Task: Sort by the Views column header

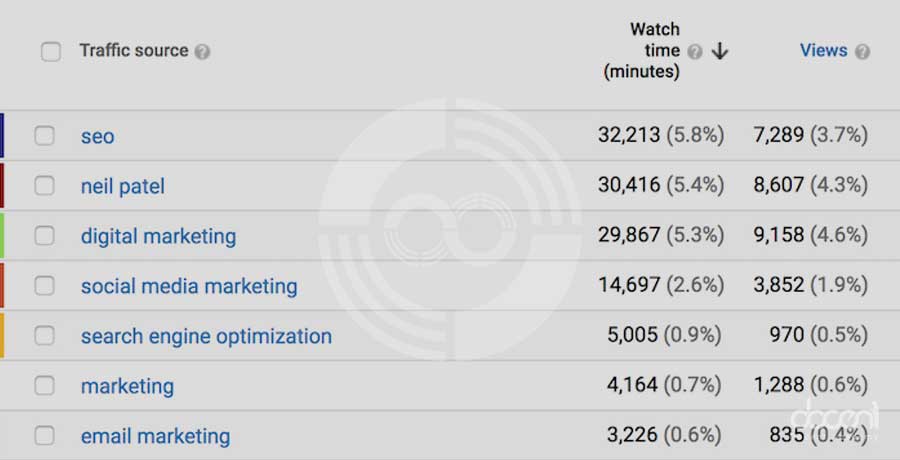Action: pyautogui.click(x=823, y=50)
